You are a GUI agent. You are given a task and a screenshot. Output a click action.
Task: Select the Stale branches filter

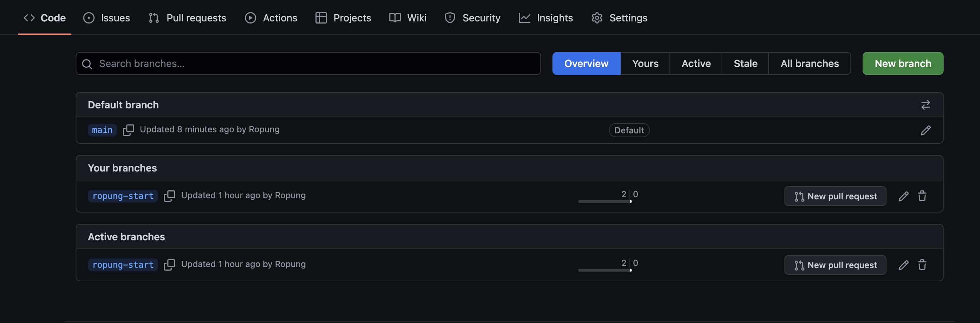pyautogui.click(x=745, y=63)
